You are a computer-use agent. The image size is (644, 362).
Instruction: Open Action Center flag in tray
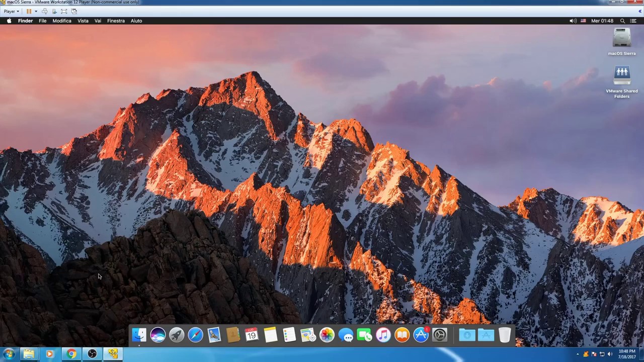(594, 354)
